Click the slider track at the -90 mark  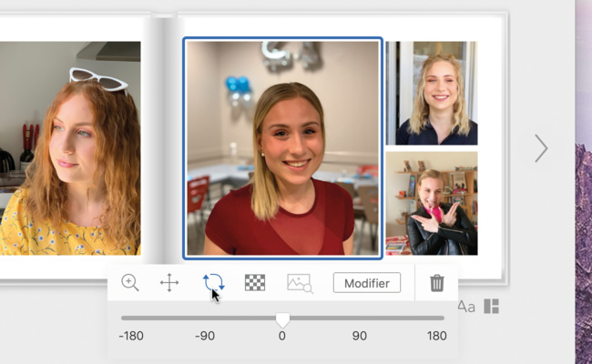(205, 318)
